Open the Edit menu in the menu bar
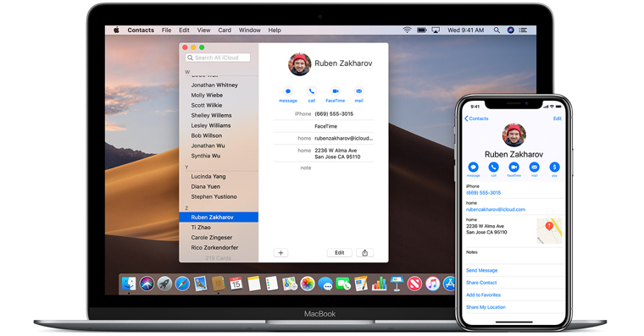Screen dimensions: 644x336 [x=184, y=30]
